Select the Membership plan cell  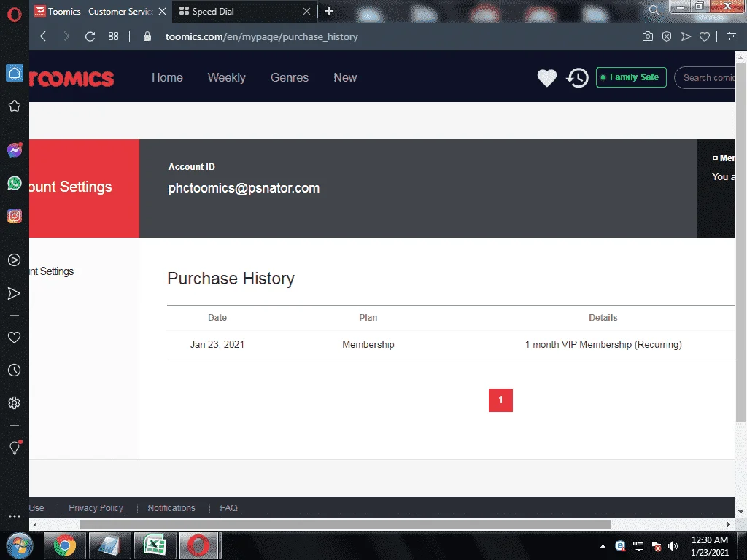tap(368, 344)
